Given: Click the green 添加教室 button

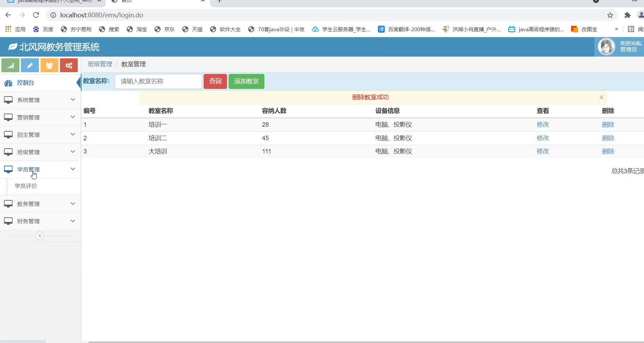Looking at the screenshot, I should tap(246, 81).
